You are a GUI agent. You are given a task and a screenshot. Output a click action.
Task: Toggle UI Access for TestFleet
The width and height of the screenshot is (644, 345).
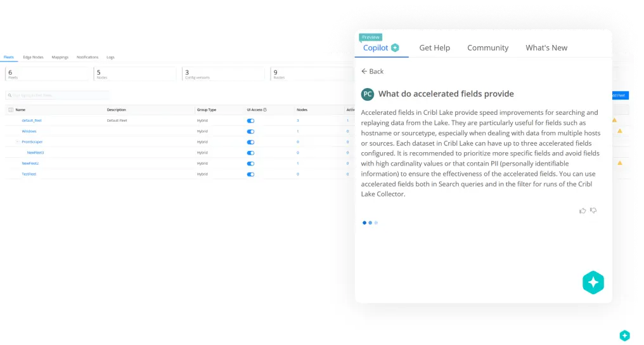coord(250,174)
